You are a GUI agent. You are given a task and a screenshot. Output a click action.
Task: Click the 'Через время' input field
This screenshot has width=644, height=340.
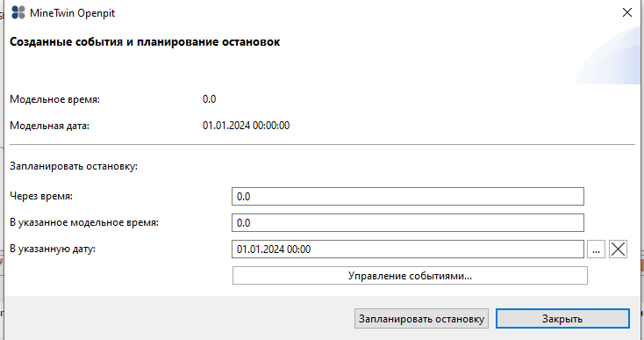(x=407, y=197)
